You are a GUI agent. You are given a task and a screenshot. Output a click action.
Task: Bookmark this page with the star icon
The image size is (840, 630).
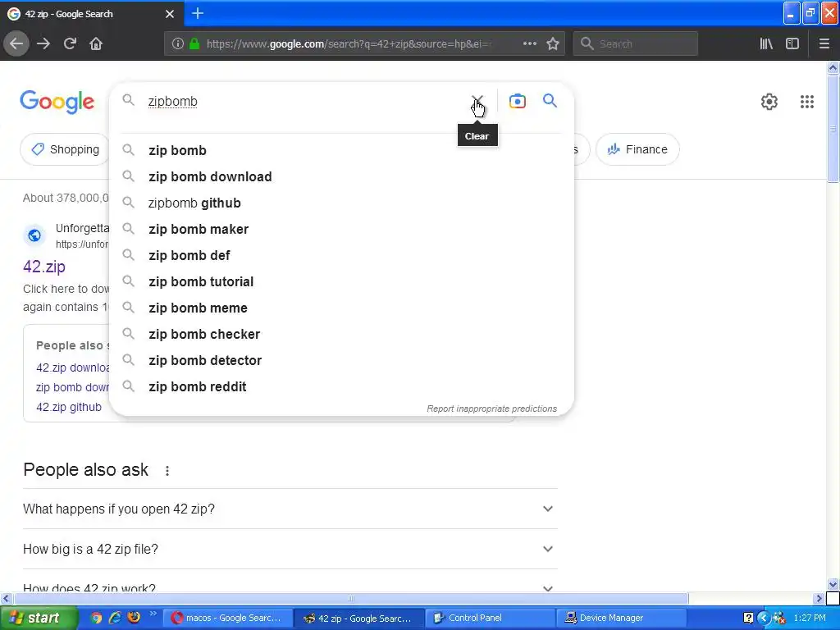pyautogui.click(x=553, y=44)
